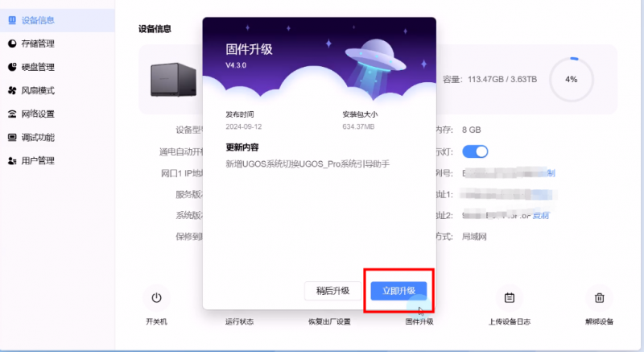Click the V4.3.0 version text
The height and width of the screenshot is (352, 644).
click(236, 65)
